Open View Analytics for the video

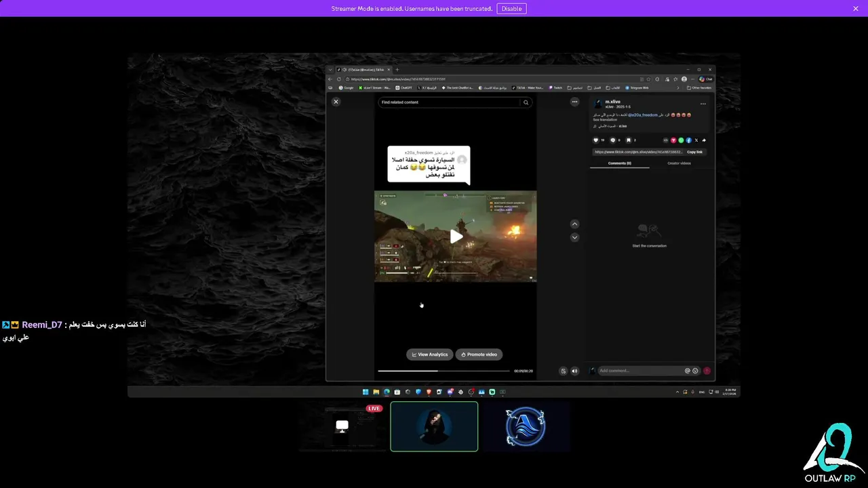tap(430, 354)
